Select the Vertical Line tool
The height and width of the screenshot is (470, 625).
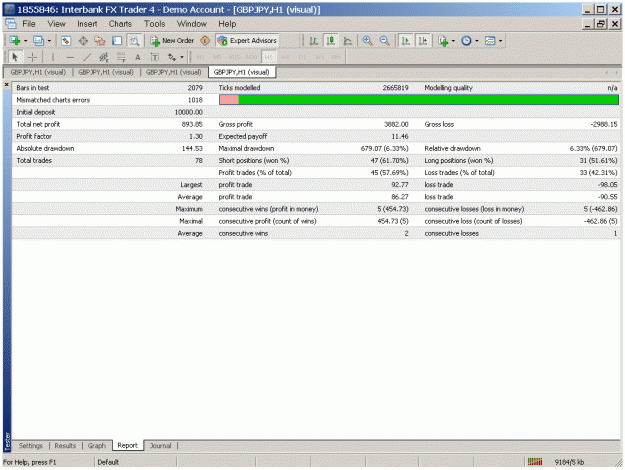pyautogui.click(x=53, y=57)
